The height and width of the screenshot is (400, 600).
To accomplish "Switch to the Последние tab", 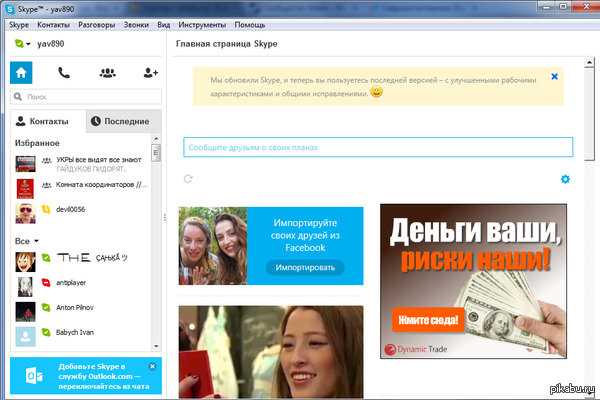I will pyautogui.click(x=124, y=121).
